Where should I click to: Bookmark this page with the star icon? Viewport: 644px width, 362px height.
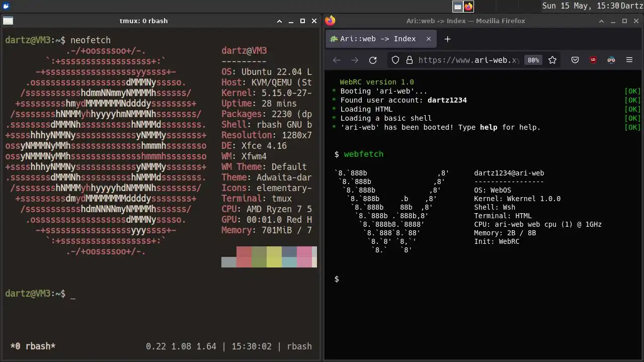[552, 60]
